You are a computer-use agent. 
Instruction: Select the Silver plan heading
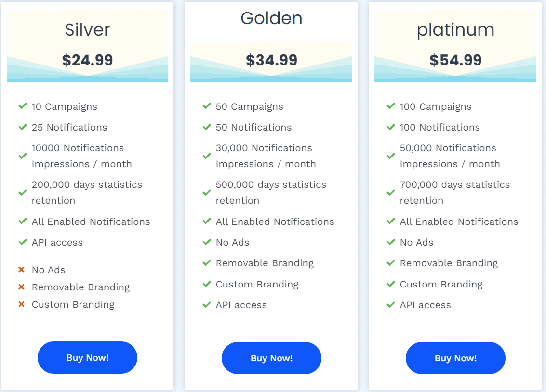point(87,29)
